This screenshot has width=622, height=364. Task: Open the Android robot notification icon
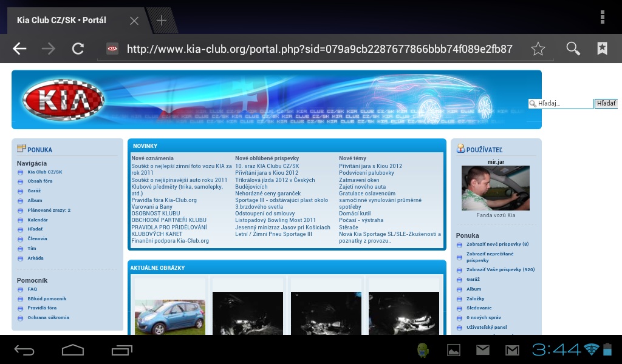(423, 350)
